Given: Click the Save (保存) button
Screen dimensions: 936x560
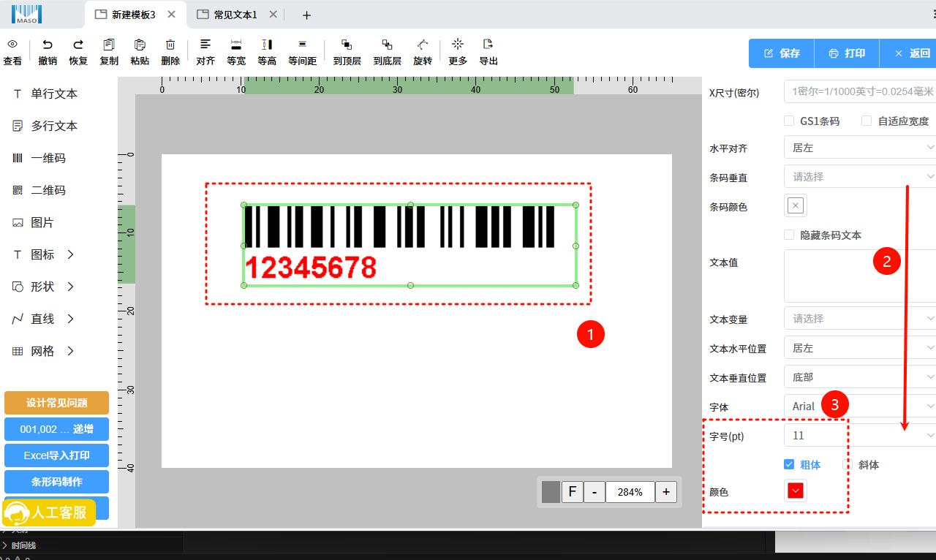Looking at the screenshot, I should [782, 53].
